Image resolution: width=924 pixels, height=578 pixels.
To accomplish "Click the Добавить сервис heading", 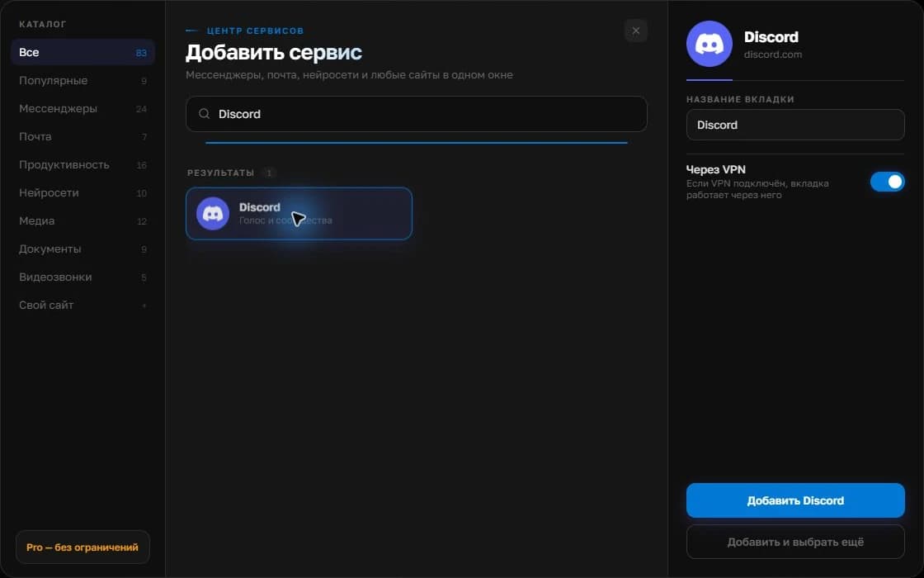I will 273,53.
